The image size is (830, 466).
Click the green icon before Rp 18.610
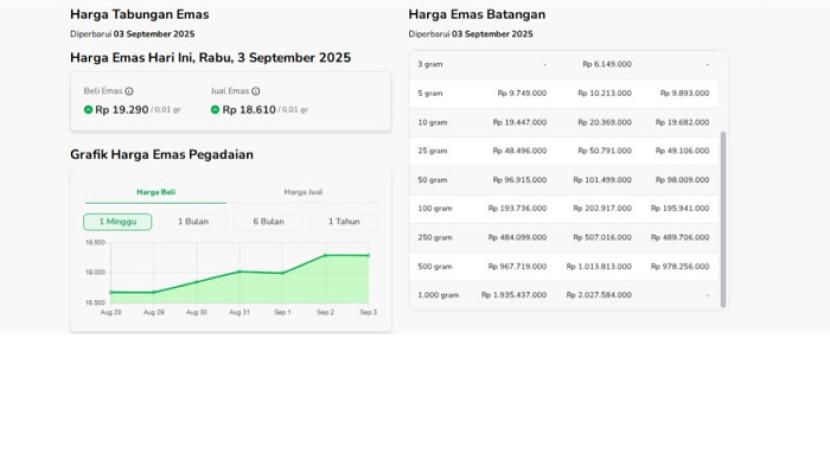(x=215, y=110)
